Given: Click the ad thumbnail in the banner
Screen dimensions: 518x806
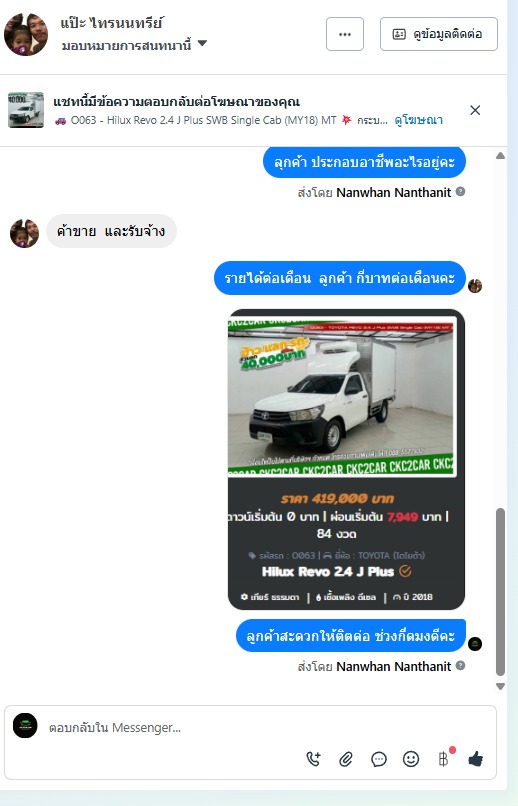Looking at the screenshot, I should coord(26,109).
